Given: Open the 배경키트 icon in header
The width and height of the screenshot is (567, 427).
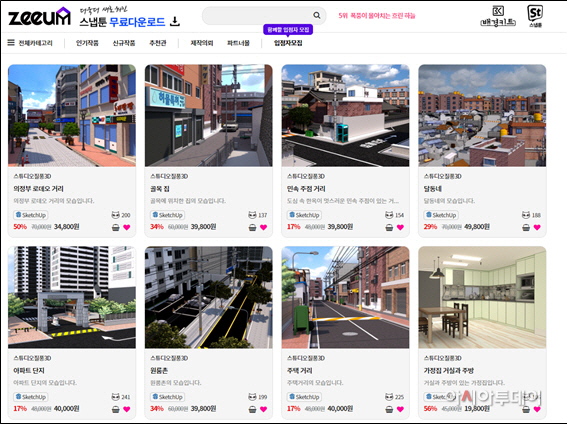Looking at the screenshot, I should click(x=498, y=16).
